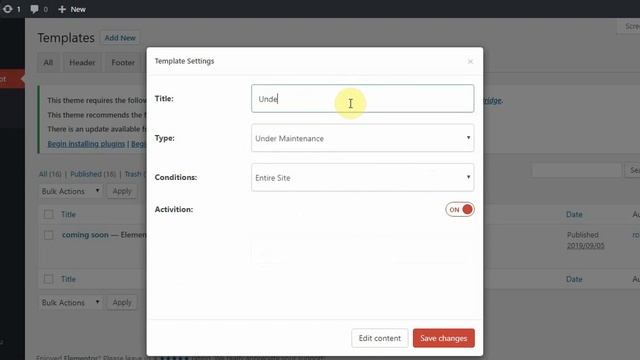
Task: Sort by the Date column header
Action: [574, 214]
